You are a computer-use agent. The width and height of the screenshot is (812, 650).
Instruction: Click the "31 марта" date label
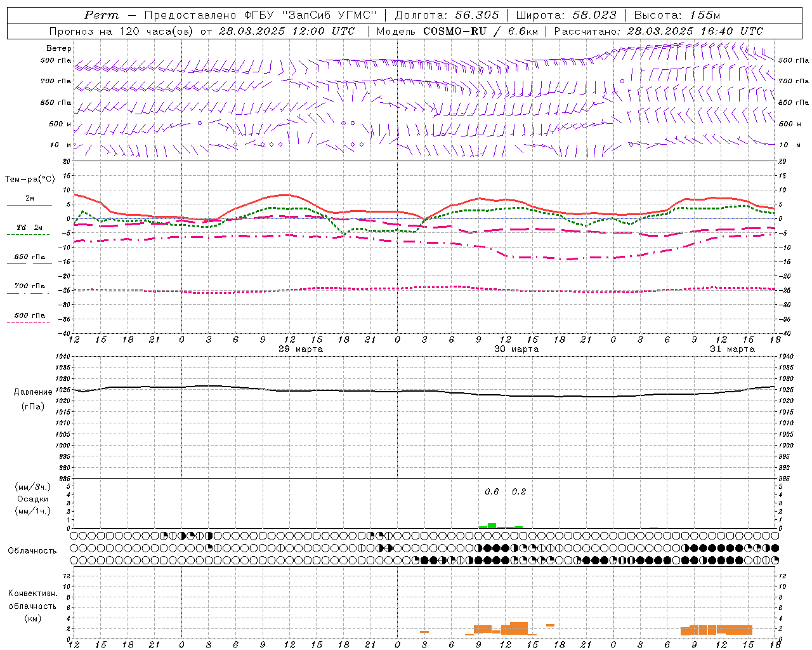pyautogui.click(x=732, y=349)
